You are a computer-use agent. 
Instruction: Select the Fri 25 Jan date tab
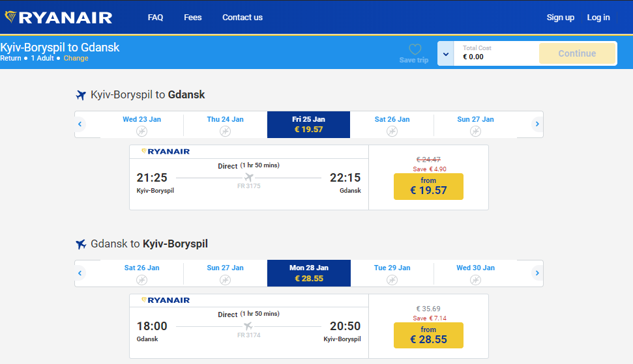pos(308,124)
